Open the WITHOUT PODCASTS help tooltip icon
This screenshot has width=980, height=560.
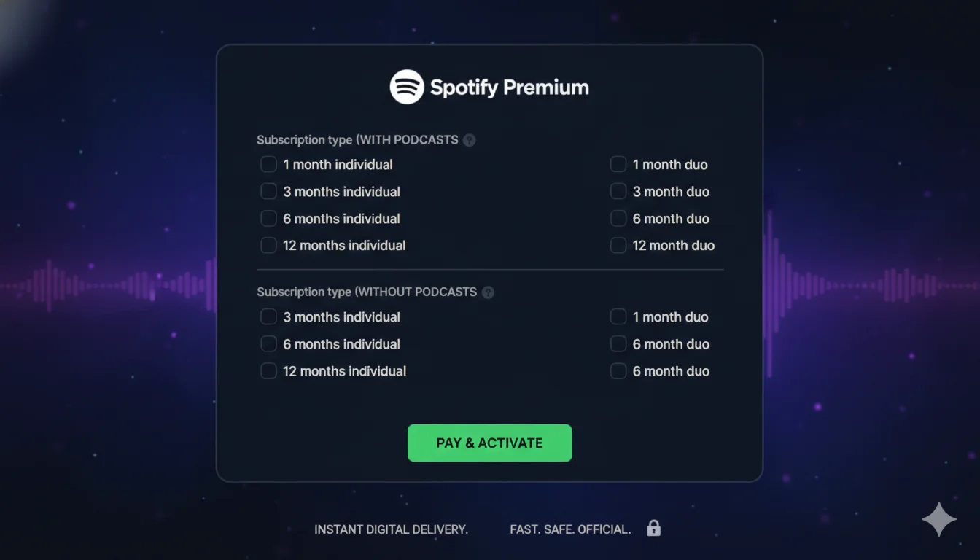tap(488, 292)
